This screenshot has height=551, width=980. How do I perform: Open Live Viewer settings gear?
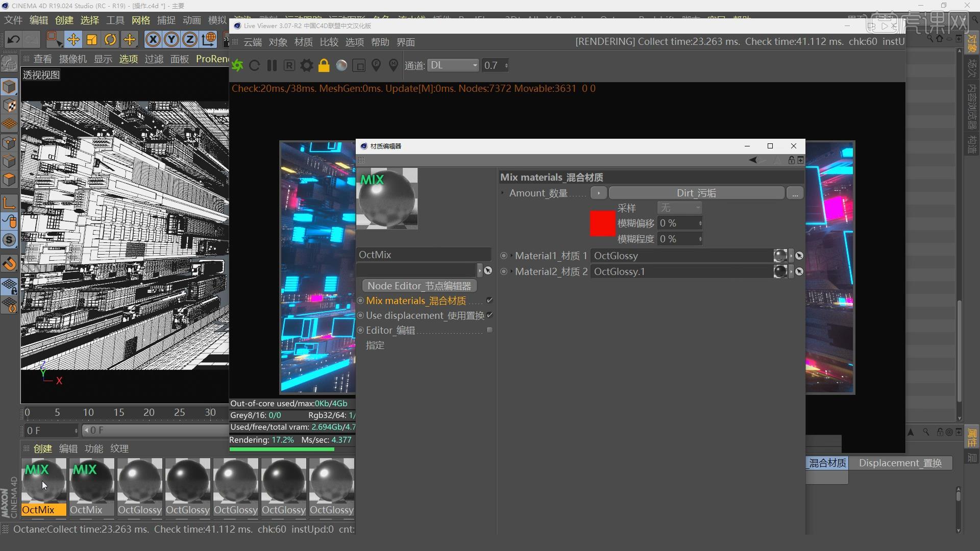[x=306, y=65]
